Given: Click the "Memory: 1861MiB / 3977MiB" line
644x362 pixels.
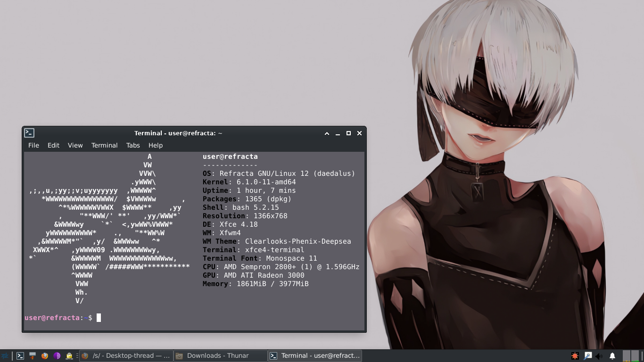Looking at the screenshot, I should point(256,284).
